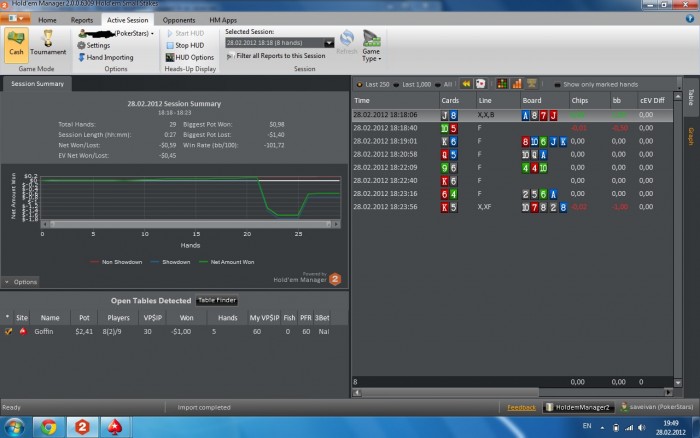Select the Cash game mode button

[x=17, y=44]
